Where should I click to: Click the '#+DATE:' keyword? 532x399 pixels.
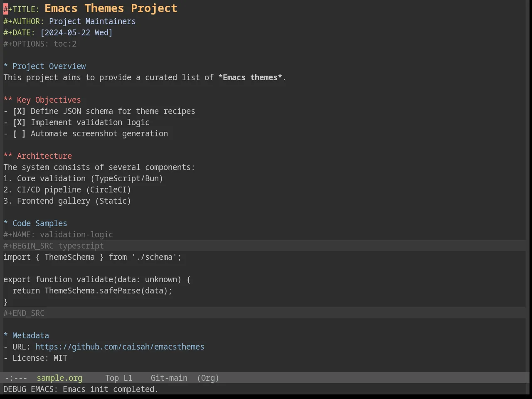point(19,32)
